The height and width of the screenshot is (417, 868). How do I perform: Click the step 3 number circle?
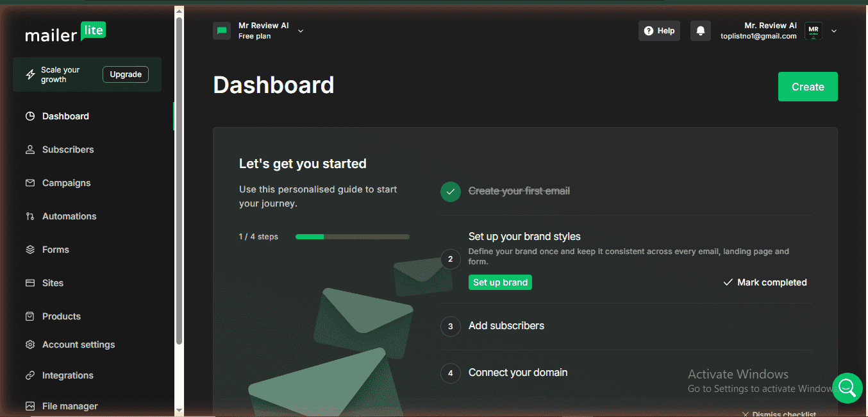pos(451,326)
